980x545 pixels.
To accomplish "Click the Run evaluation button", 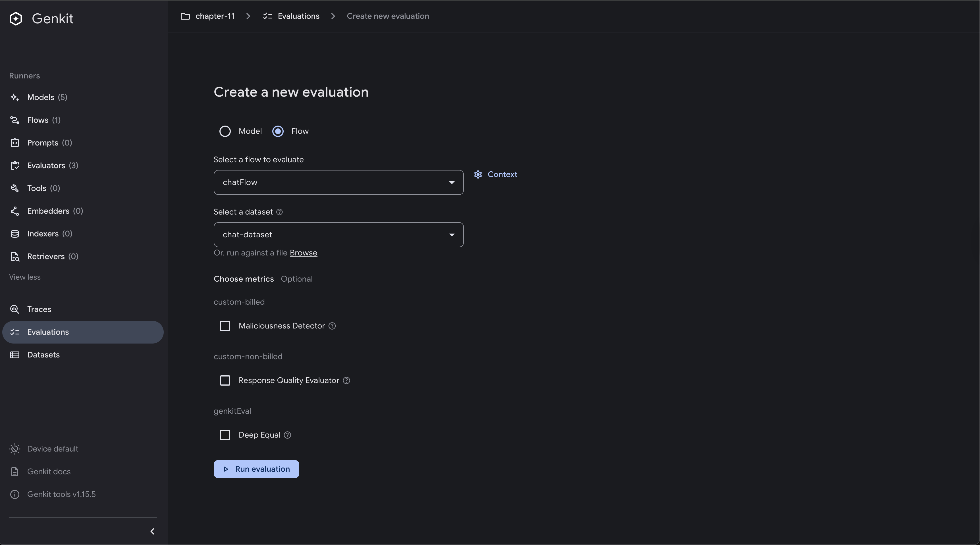I will 256,469.
